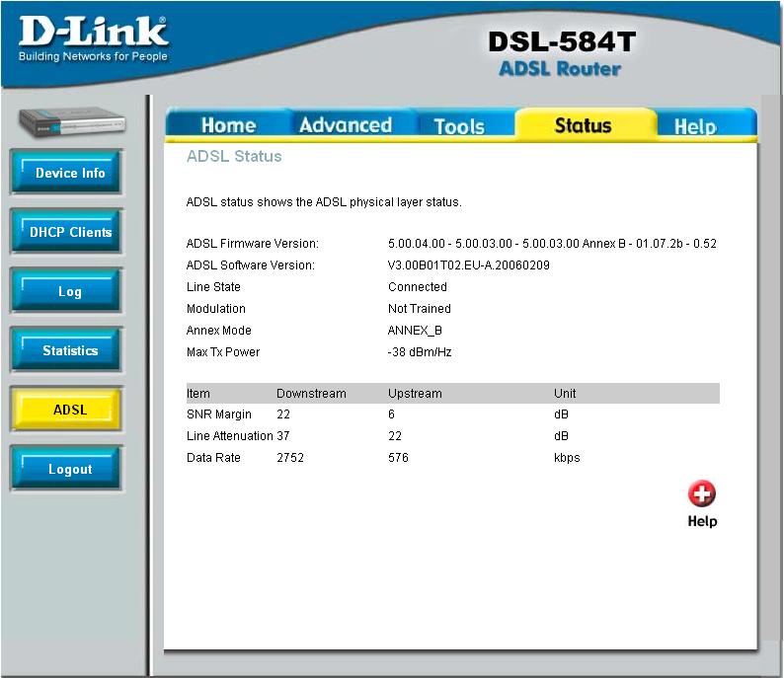
Task: Click software version V3.00B01T02.EU-A.20060209
Action: pos(468,264)
